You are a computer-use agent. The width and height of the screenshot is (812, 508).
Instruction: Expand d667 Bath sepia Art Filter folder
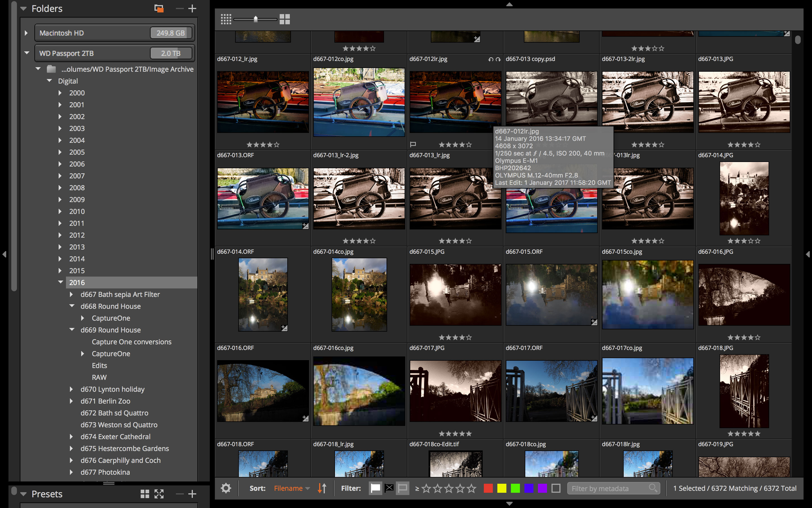click(71, 294)
